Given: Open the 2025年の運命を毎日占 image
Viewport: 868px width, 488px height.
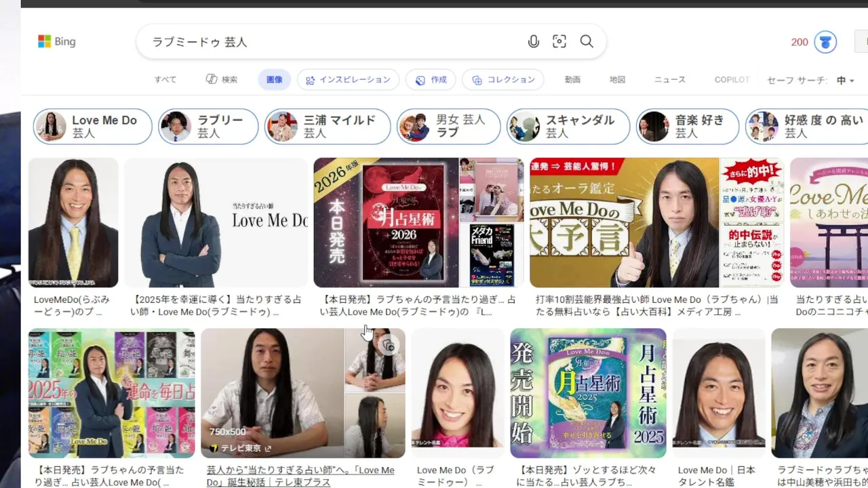Looking at the screenshot, I should [112, 393].
